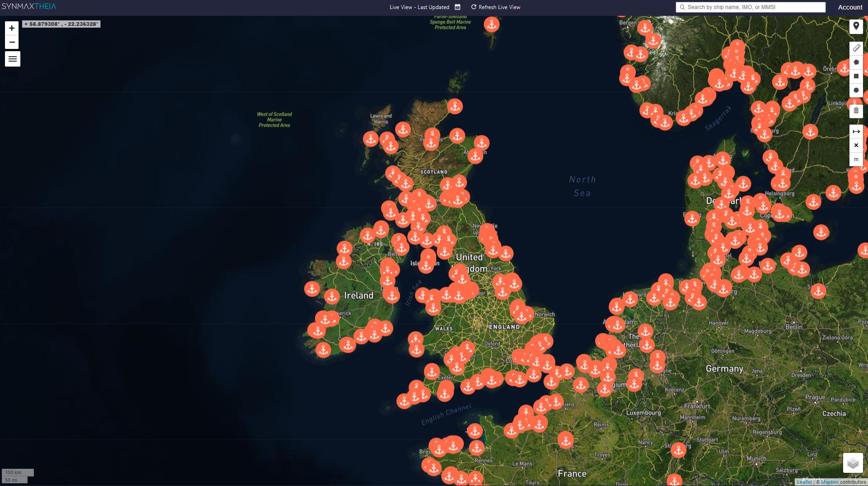This screenshot has width=868, height=486.
Task: Click the arrow distance measurement tool
Action: pyautogui.click(x=856, y=131)
